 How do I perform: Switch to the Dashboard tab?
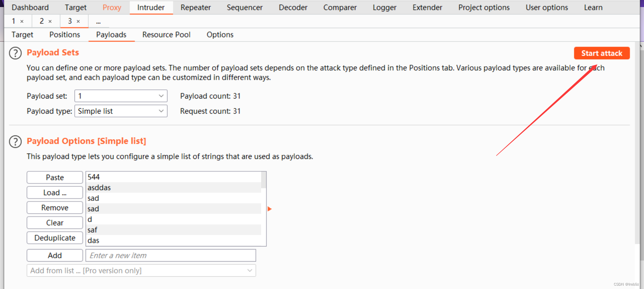[x=30, y=7]
